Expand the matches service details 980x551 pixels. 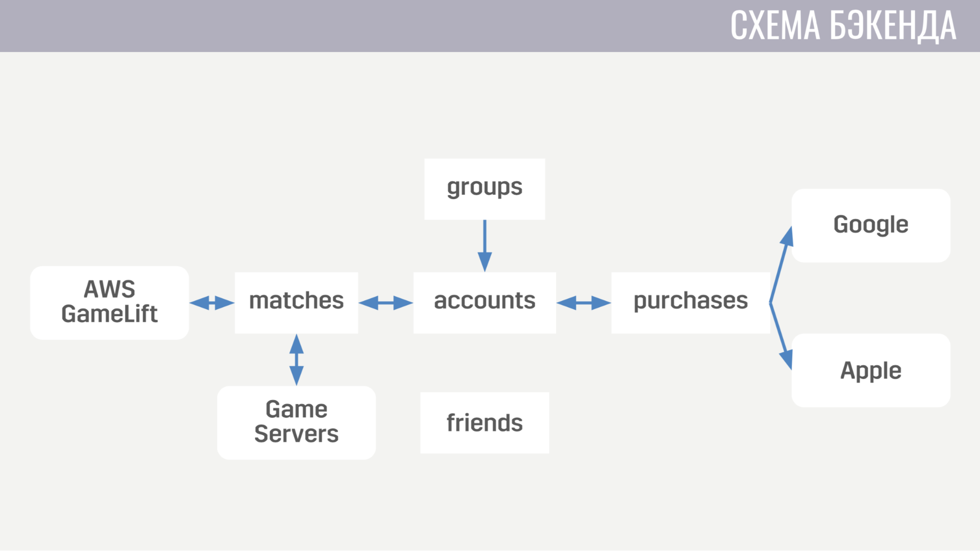click(295, 300)
